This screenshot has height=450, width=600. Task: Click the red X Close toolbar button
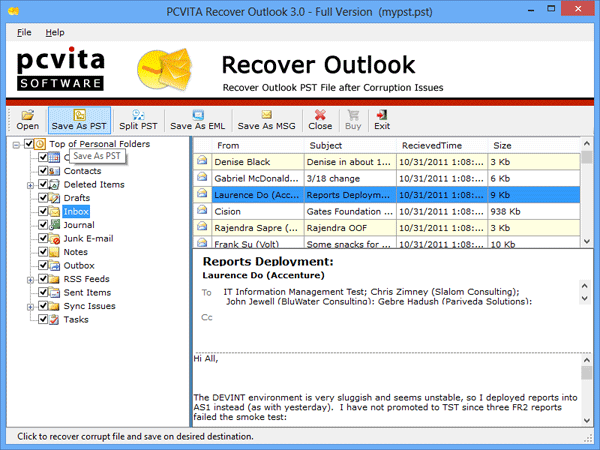point(320,120)
